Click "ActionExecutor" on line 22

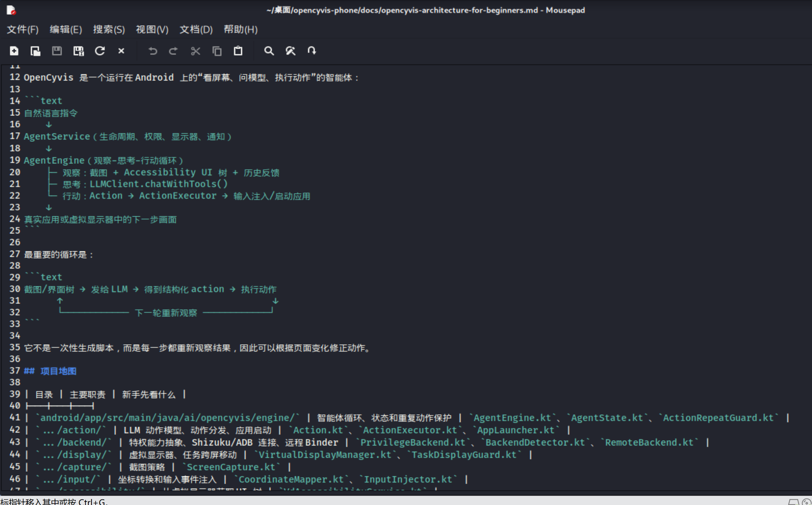tap(178, 196)
